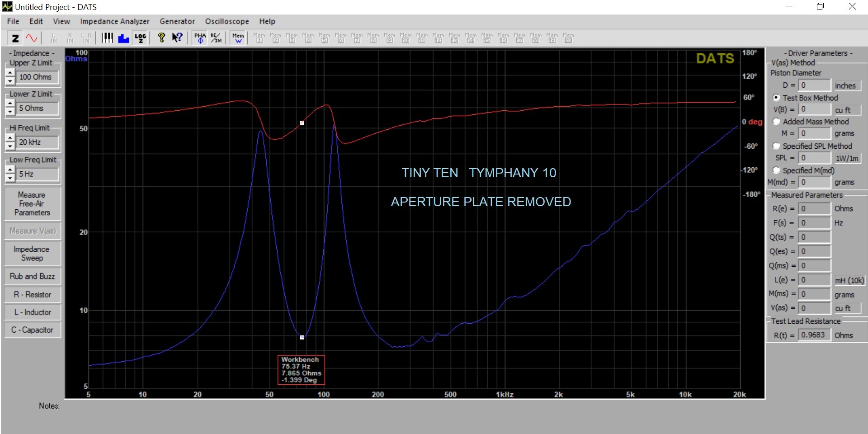Toggle the RE/IM display icon
The image size is (868, 434).
(x=216, y=38)
